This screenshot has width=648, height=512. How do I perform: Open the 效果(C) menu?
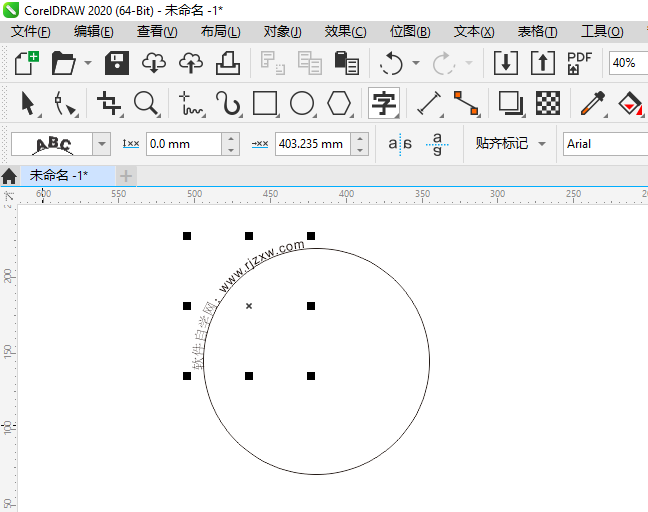point(345,32)
